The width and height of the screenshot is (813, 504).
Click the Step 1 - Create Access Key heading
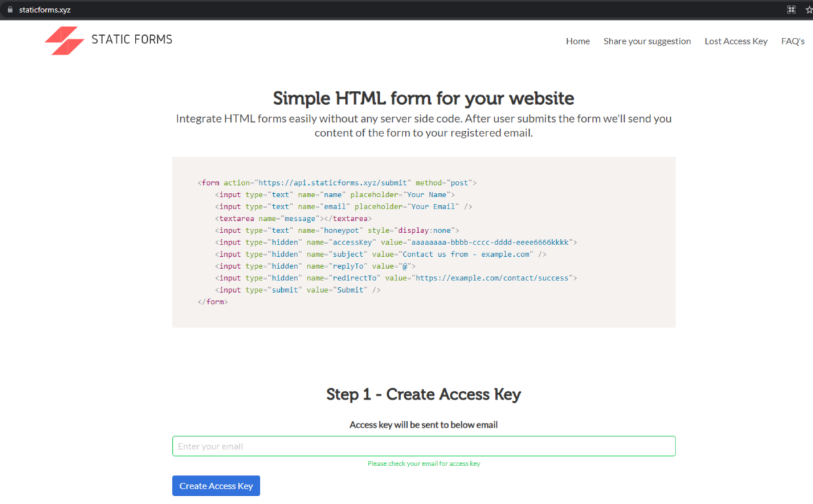[423, 394]
